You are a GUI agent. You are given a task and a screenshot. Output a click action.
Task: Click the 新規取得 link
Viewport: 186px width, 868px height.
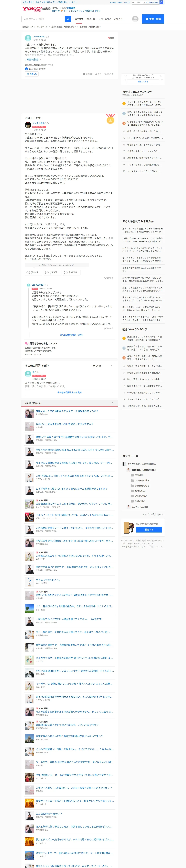coord(71,8)
